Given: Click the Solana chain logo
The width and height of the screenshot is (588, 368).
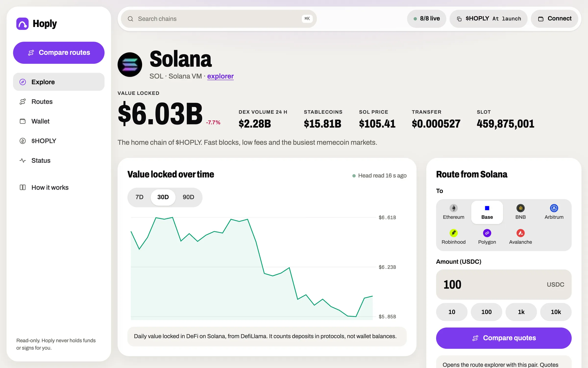Looking at the screenshot, I should click(x=130, y=65).
